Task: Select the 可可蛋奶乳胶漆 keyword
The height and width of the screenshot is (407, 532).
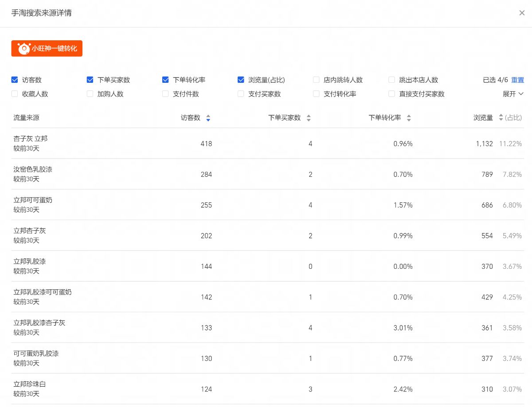Action: [36, 353]
